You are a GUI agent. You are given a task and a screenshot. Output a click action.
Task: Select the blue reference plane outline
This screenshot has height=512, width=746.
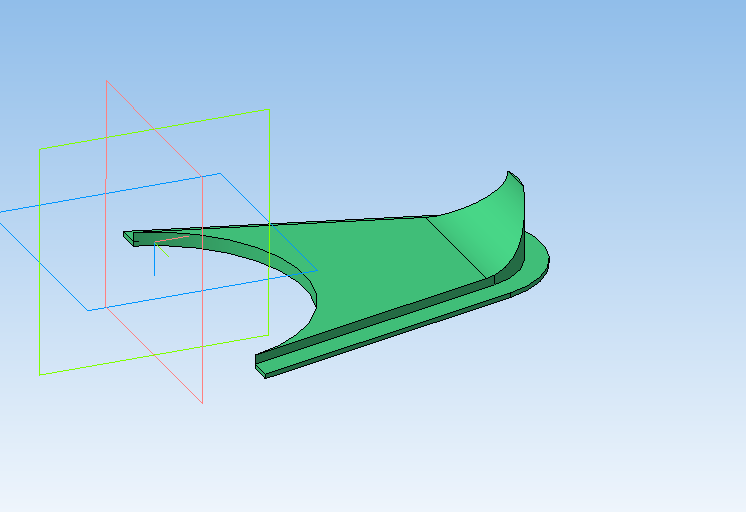[x=157, y=242]
